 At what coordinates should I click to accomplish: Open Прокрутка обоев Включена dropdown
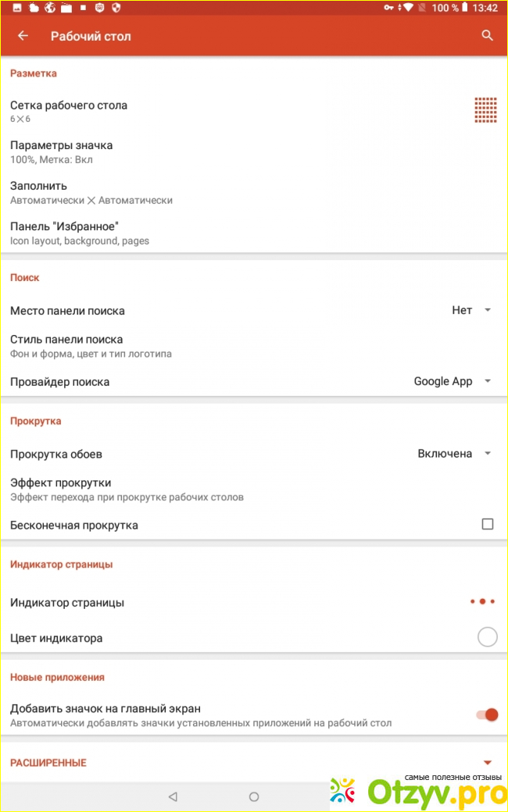[x=454, y=454]
